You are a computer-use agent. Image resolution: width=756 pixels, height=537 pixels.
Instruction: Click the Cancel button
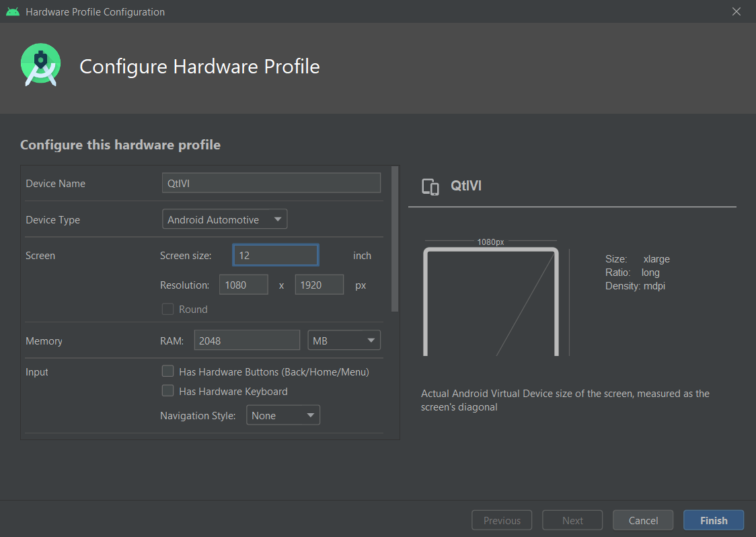click(643, 520)
